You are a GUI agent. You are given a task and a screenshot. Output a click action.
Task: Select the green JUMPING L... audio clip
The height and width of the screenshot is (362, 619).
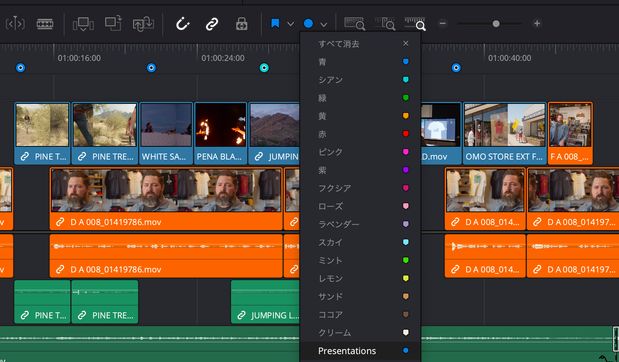[266, 302]
